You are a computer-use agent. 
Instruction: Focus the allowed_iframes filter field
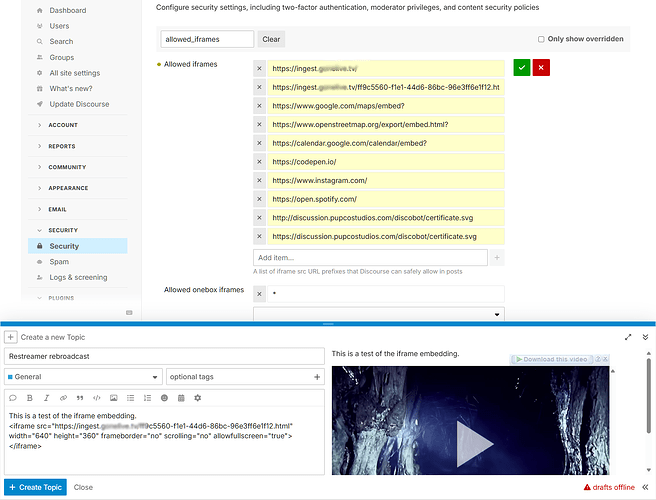point(207,39)
